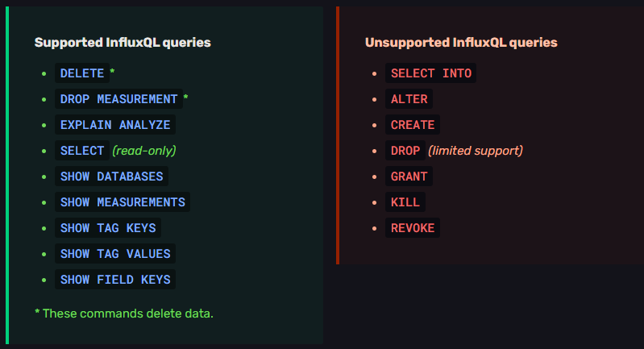644x349 pixels.
Task: Click the SHOW TAG VALUES code tag
Action: click(115, 254)
